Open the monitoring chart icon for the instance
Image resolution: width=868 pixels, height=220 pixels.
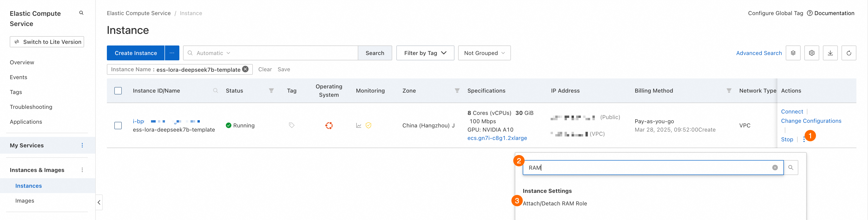[358, 126]
